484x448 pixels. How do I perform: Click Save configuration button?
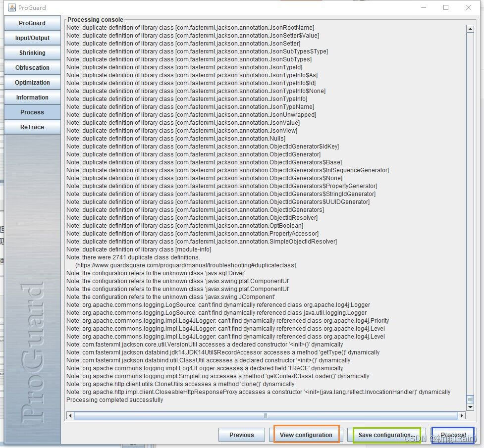(386, 435)
